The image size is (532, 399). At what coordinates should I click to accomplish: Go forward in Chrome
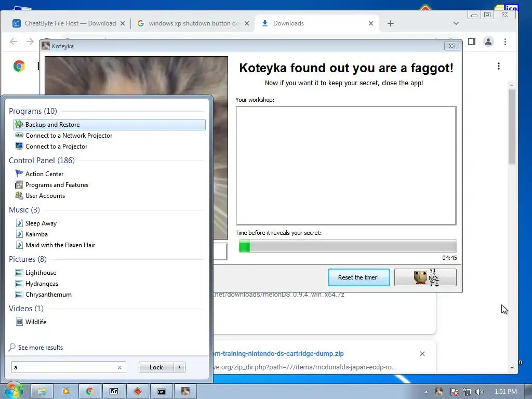click(30, 42)
